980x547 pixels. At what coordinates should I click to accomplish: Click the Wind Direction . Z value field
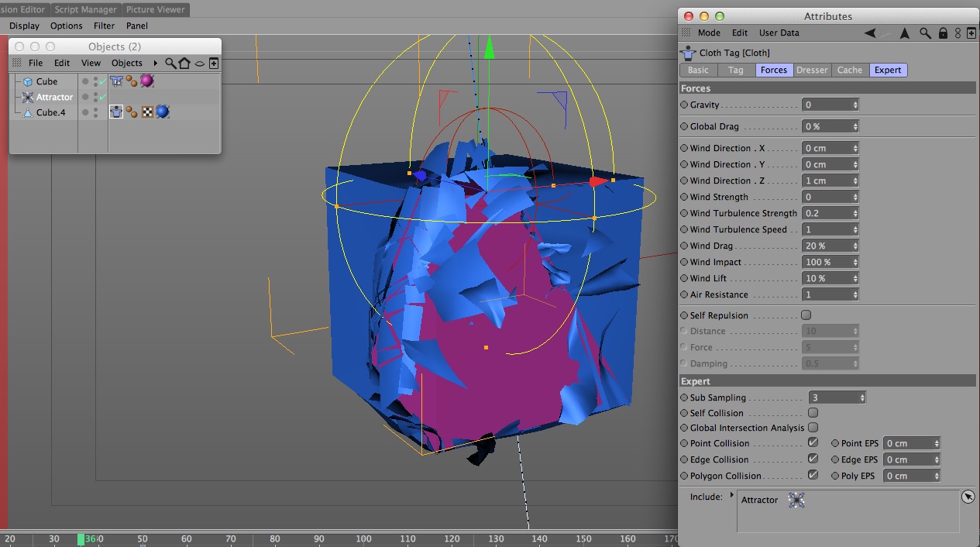[x=830, y=181]
